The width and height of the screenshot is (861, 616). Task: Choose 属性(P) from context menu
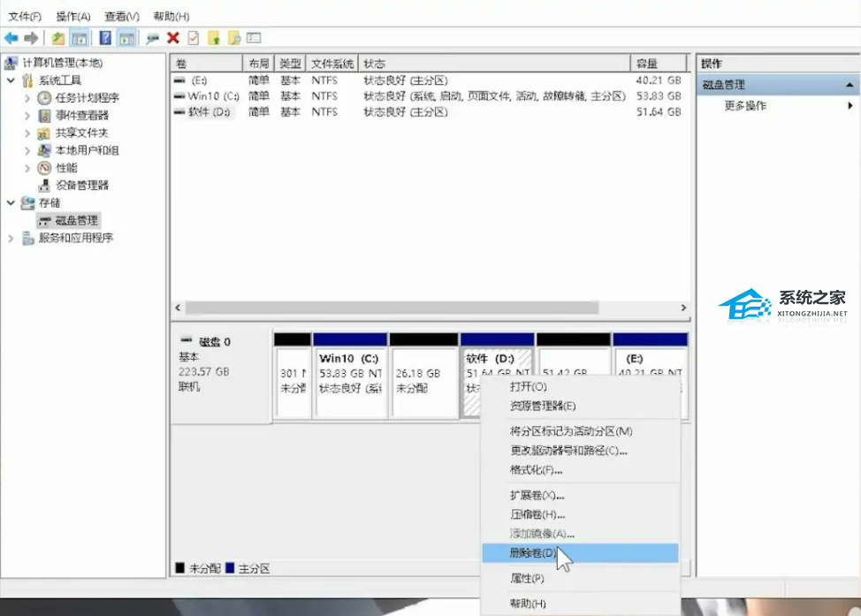pyautogui.click(x=581, y=578)
